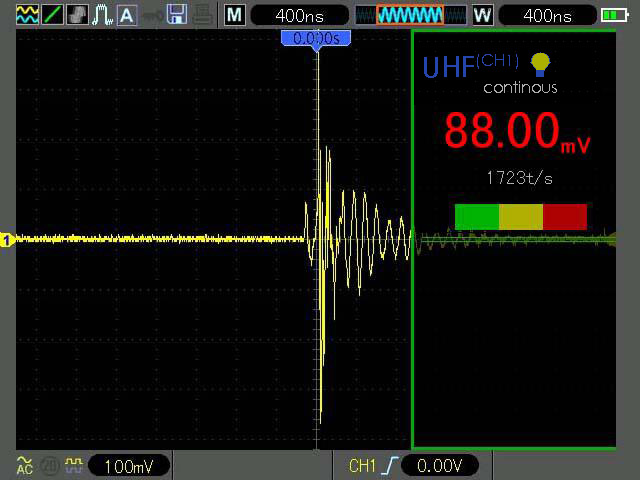
Task: Click the '1723t/s' rate text
Action: click(x=519, y=178)
